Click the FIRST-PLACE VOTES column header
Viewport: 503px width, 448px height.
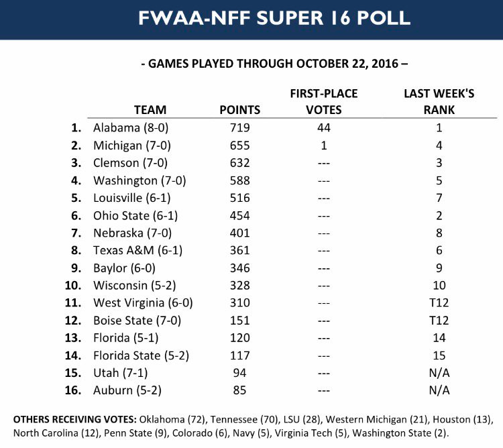pos(324,102)
